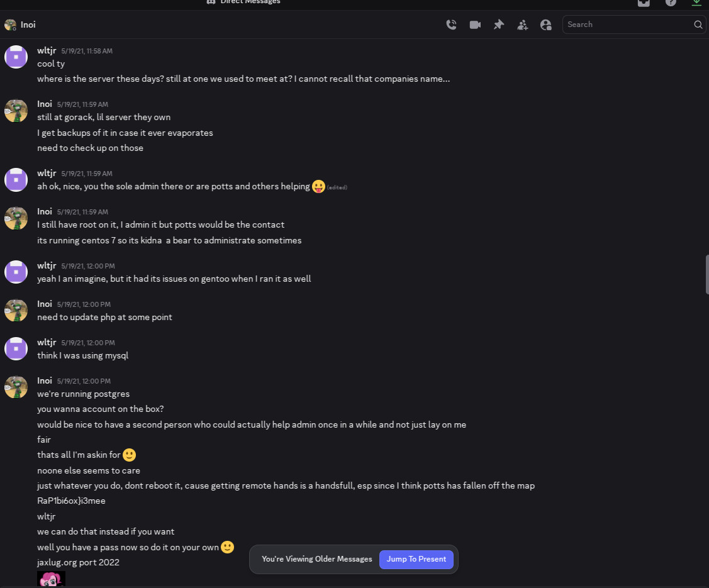Screen dimensions: 709x588
Task: Start a voice call with Inoi
Action: (x=451, y=25)
